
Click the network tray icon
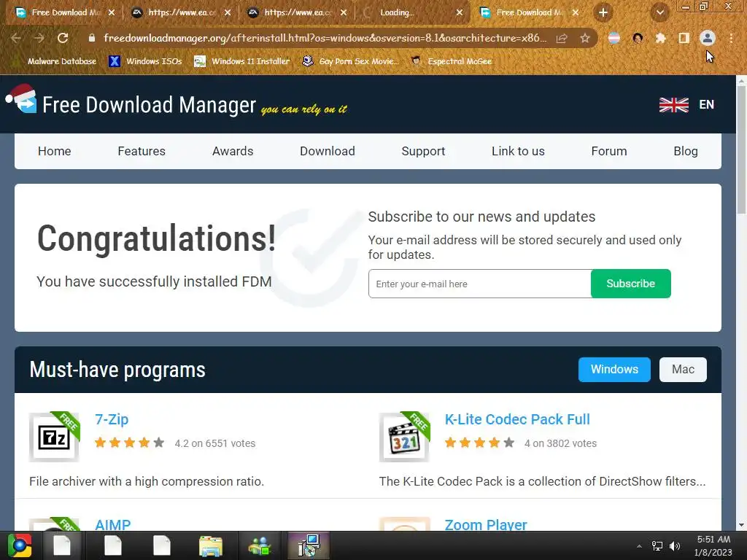[x=657, y=546]
